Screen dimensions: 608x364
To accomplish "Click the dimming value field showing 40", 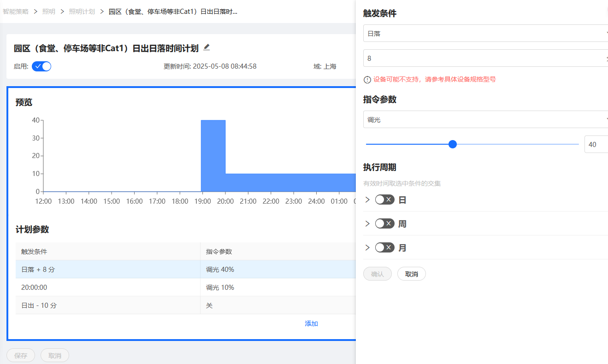I will (596, 144).
